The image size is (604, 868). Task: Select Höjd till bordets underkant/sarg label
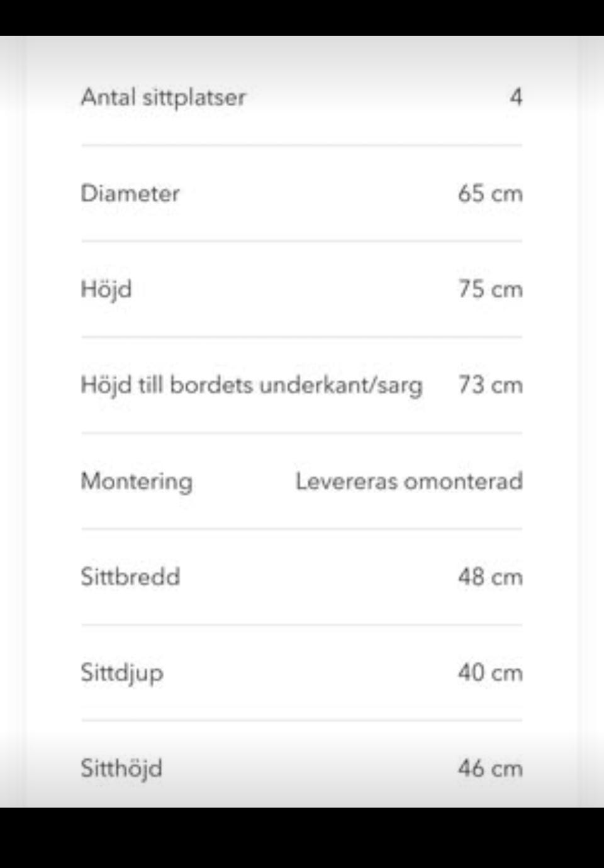pos(252,385)
